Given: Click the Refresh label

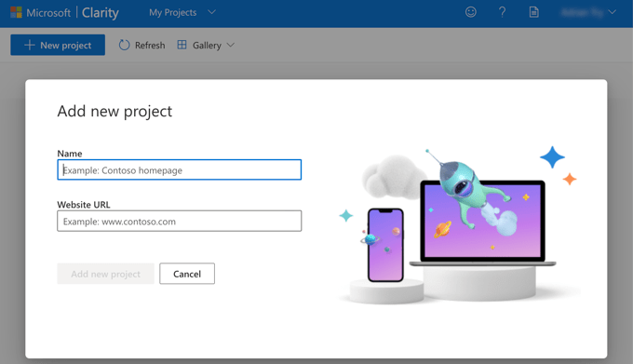Looking at the screenshot, I should click(150, 46).
